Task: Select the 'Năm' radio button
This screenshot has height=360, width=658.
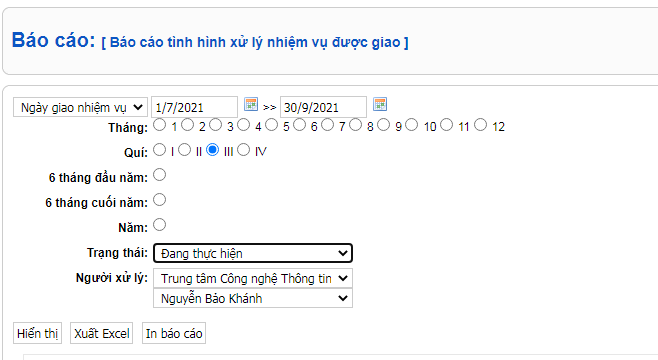Action: pyautogui.click(x=159, y=225)
